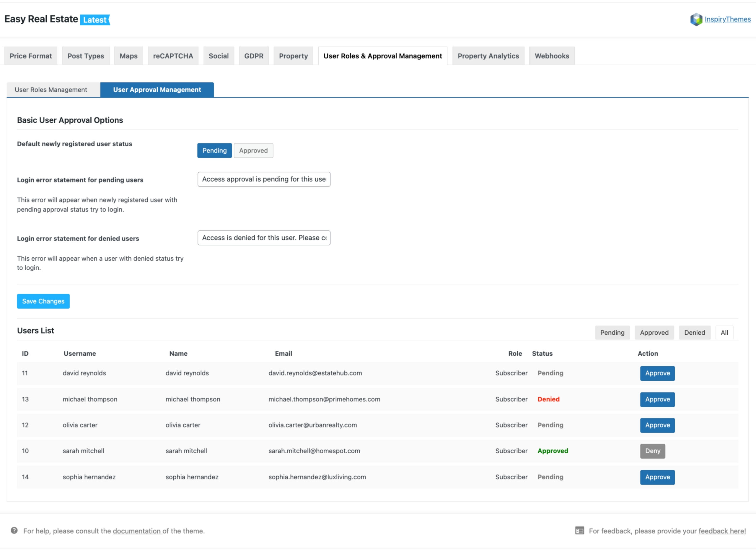Open the theme documentation link
The width and height of the screenshot is (756, 551).
137,531
